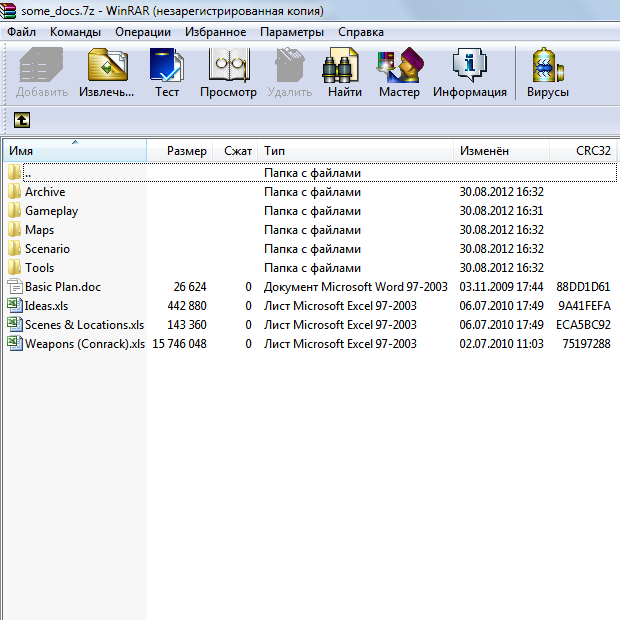
Task: Select the name Scenes & Locations.xls
Action: [x=84, y=325]
